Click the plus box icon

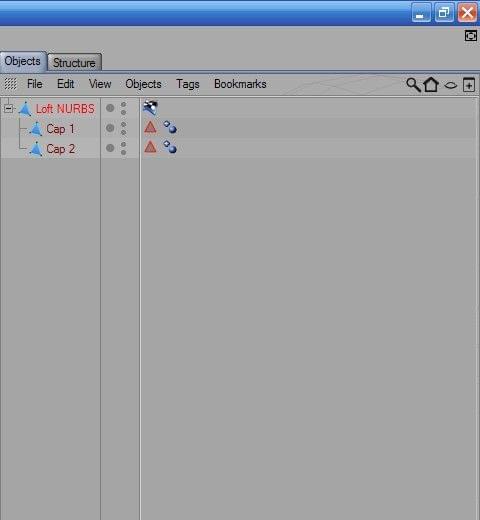pyautogui.click(x=469, y=85)
